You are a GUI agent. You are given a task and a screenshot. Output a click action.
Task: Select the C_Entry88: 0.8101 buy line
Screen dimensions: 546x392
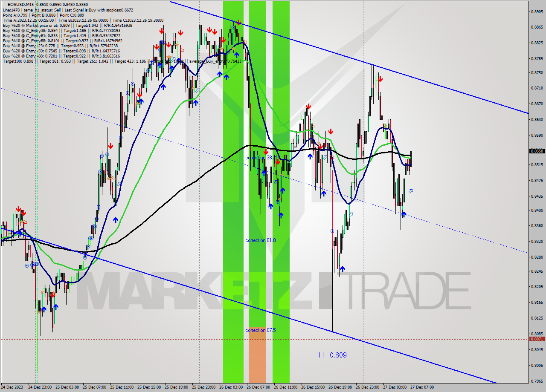(62, 41)
